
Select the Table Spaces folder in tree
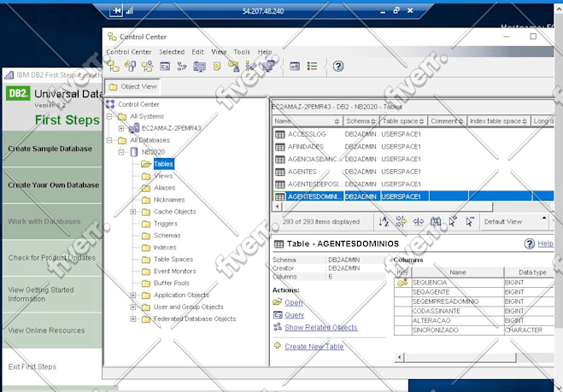173,259
